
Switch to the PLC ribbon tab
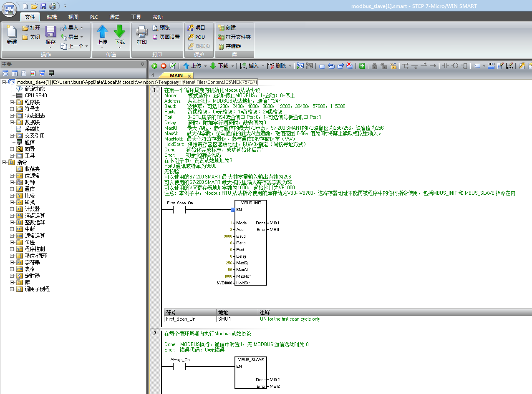(94, 17)
